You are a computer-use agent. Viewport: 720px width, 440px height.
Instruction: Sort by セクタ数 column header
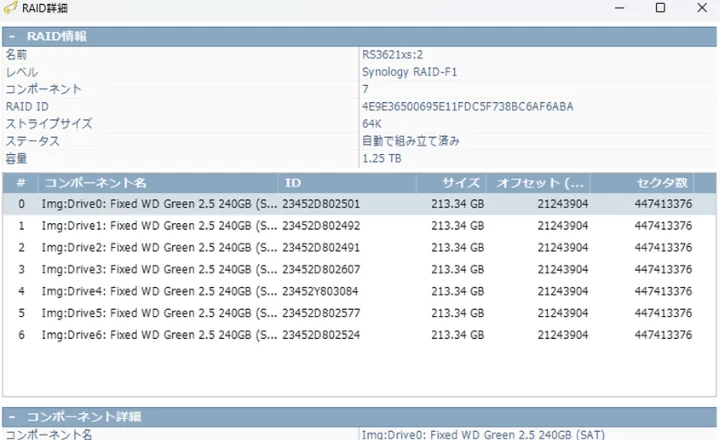click(642, 183)
